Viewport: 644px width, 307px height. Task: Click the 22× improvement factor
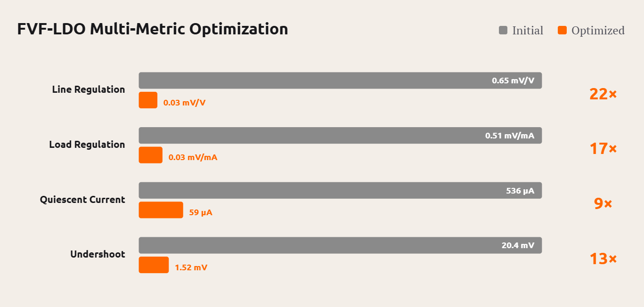pos(603,94)
